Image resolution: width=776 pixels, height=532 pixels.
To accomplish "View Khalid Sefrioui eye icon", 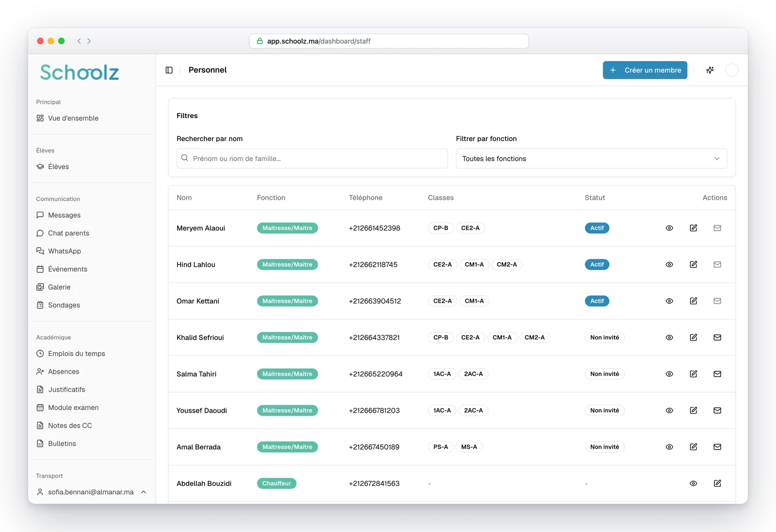I will coord(669,338).
